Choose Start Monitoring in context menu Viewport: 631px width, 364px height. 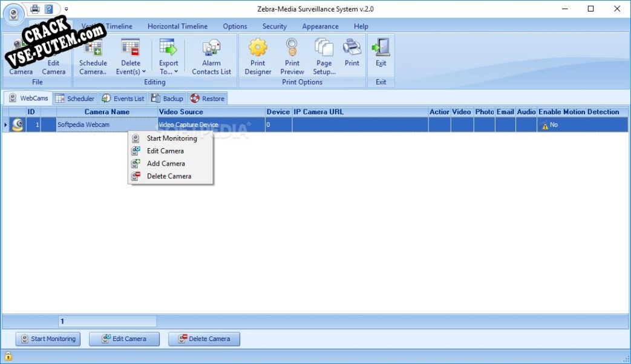171,138
